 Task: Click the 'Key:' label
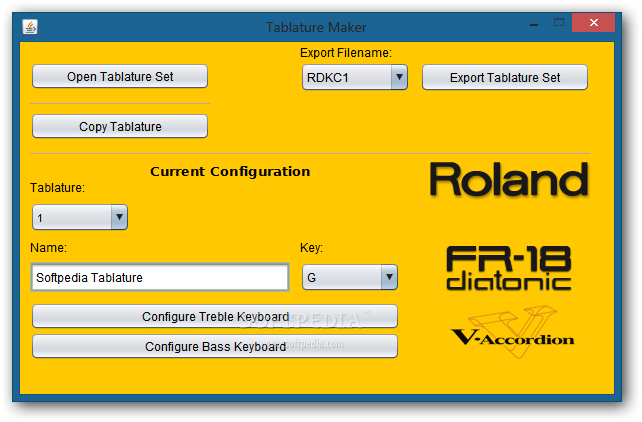coord(311,248)
